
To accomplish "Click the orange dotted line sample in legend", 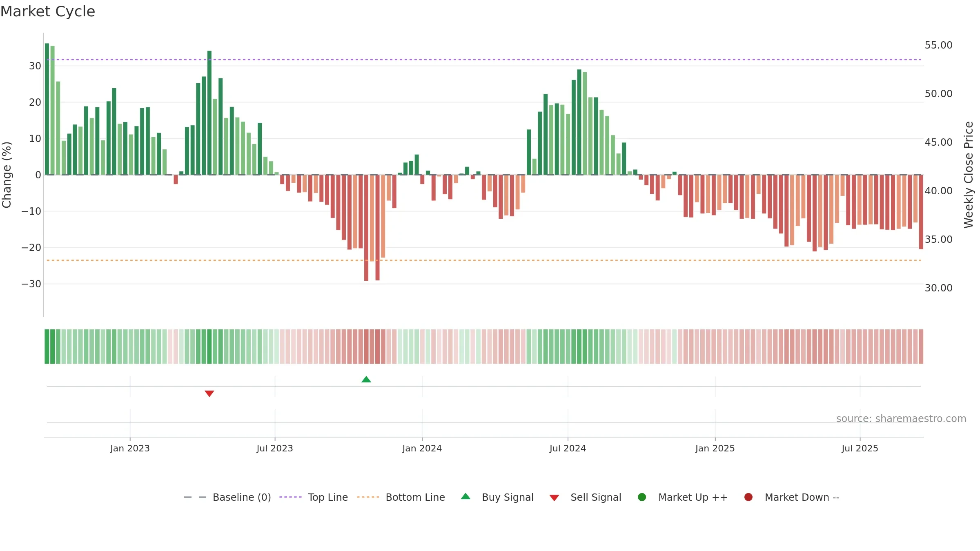I will point(368,497).
